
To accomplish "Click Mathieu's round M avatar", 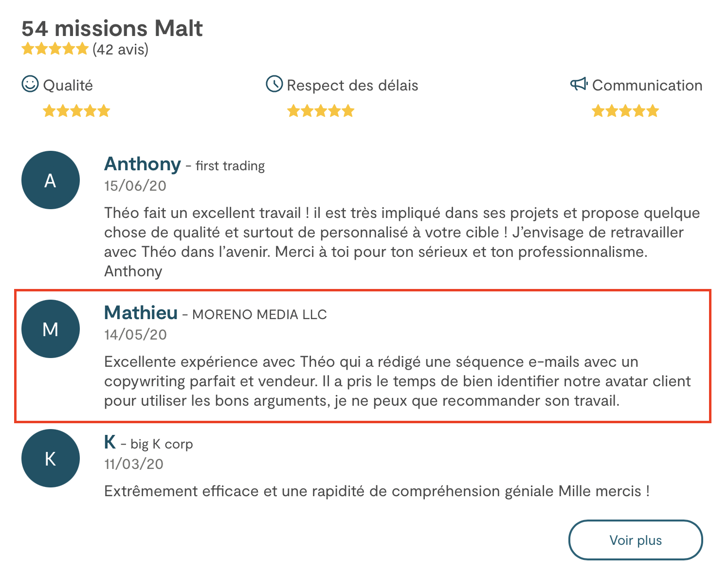I will tap(51, 329).
